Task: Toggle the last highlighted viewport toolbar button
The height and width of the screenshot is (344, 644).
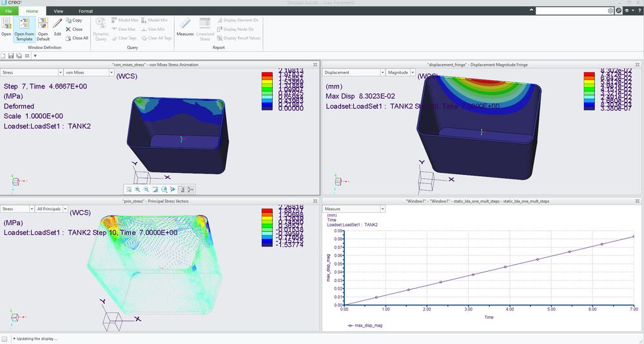Action: point(191,190)
